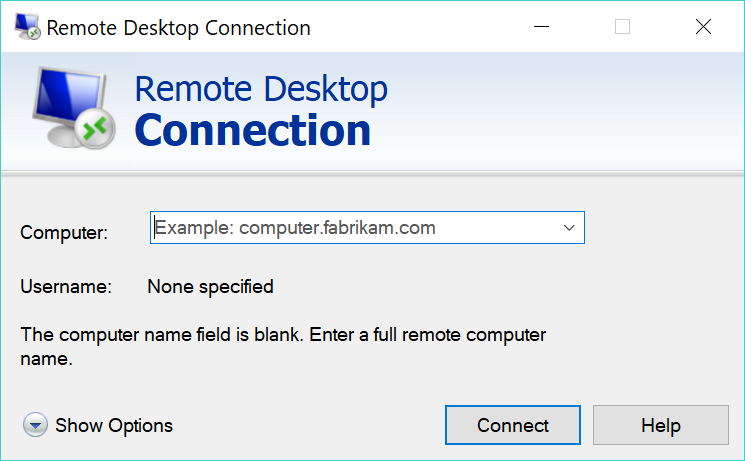Click empty title bar space right of title
The width and height of the screenshot is (745, 461).
point(420,28)
